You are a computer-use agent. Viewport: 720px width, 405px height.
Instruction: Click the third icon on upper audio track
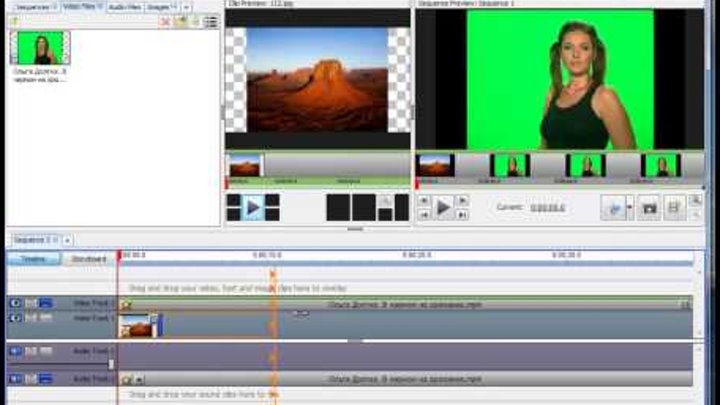pyautogui.click(x=46, y=351)
